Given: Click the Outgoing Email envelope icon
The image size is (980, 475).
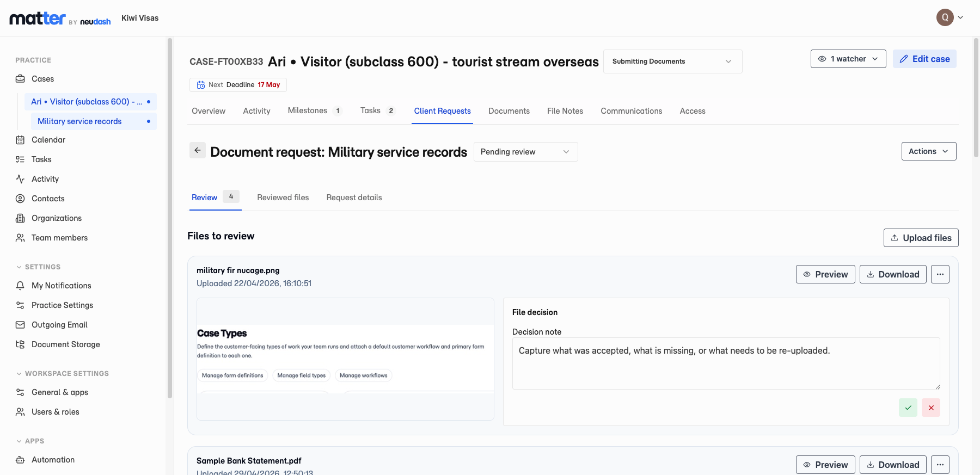Looking at the screenshot, I should 20,325.
